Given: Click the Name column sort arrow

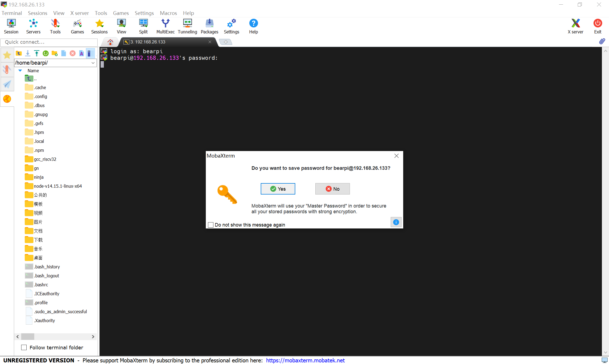Looking at the screenshot, I should pyautogui.click(x=20, y=71).
